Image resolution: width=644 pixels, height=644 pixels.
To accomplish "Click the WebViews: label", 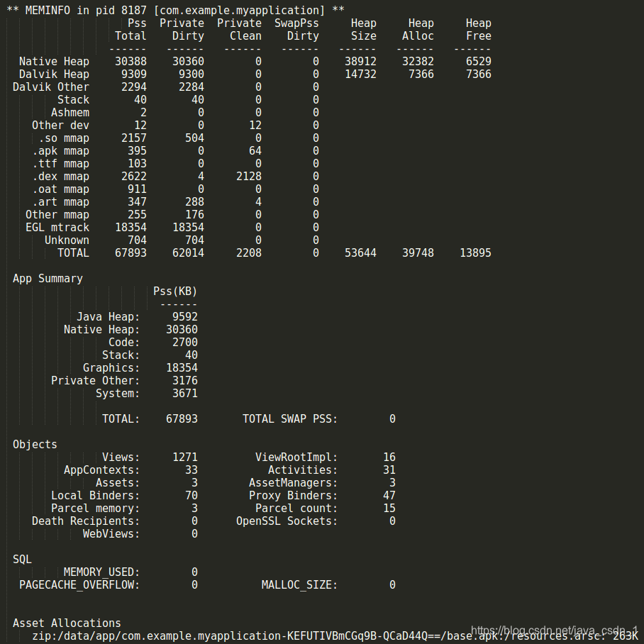I will coord(111,533).
